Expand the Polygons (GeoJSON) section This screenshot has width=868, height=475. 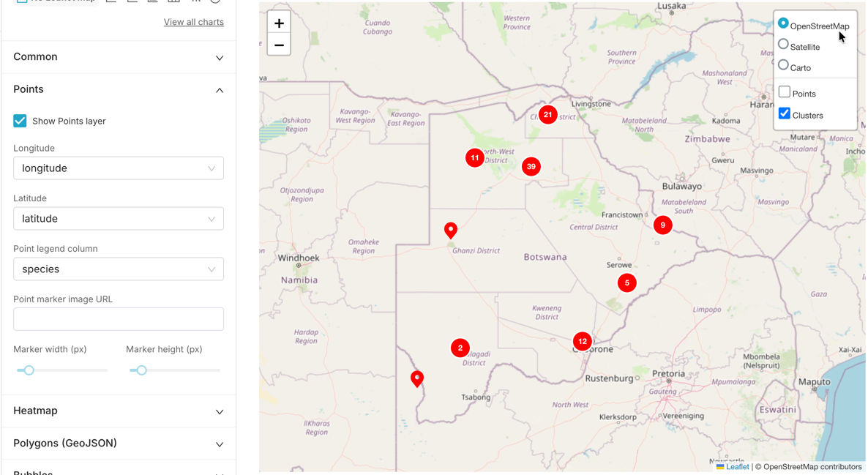click(x=119, y=443)
